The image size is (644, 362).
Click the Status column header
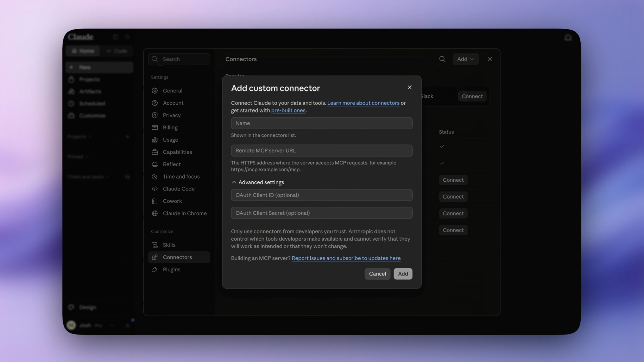(x=446, y=132)
